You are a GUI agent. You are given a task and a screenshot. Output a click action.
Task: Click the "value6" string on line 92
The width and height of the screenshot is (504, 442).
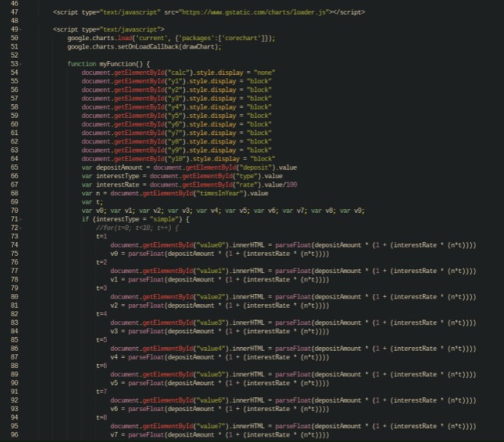pyautogui.click(x=211, y=400)
